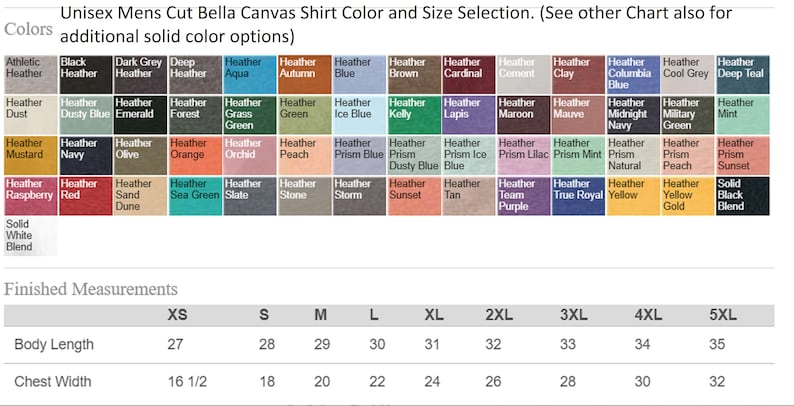Pick the Heather Mustard color swatch

click(31, 155)
